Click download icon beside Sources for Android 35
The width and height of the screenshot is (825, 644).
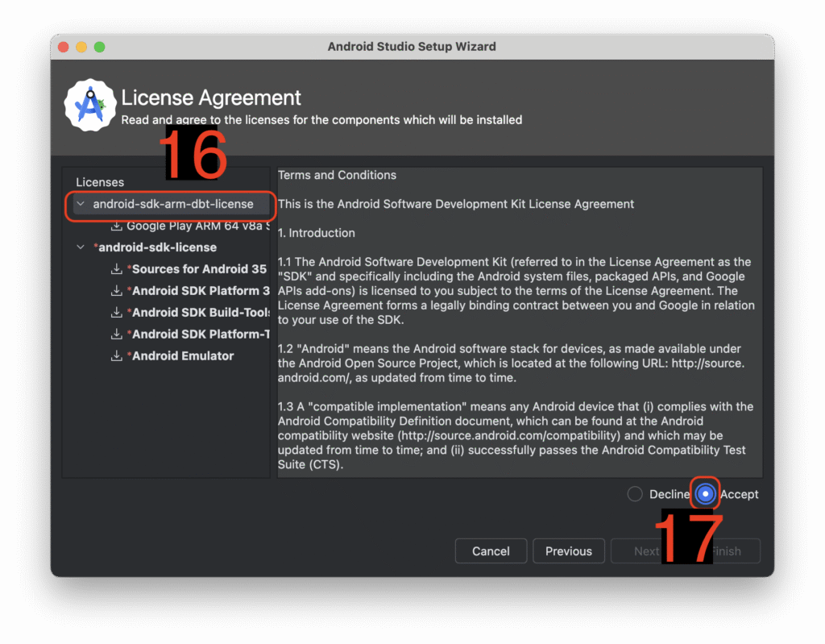click(116, 269)
